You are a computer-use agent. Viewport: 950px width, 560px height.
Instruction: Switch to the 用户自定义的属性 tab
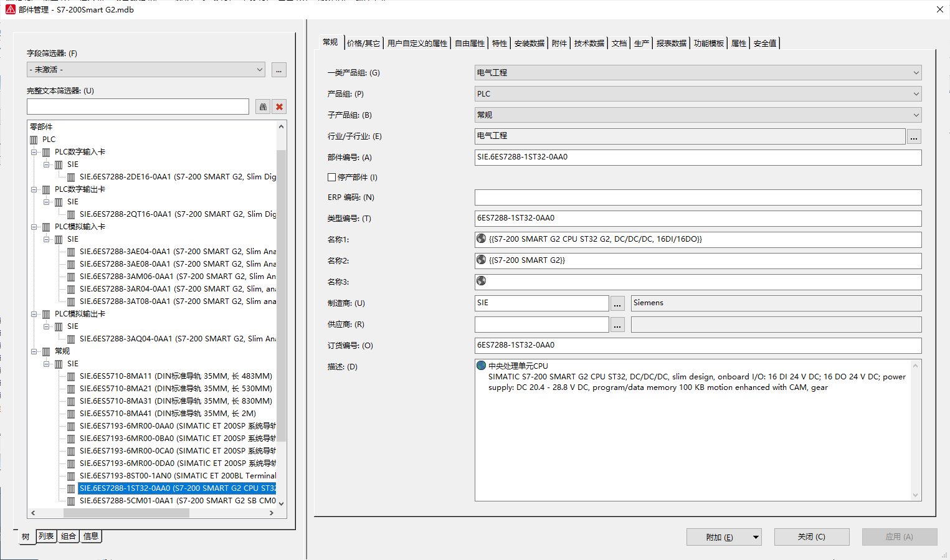[x=417, y=43]
